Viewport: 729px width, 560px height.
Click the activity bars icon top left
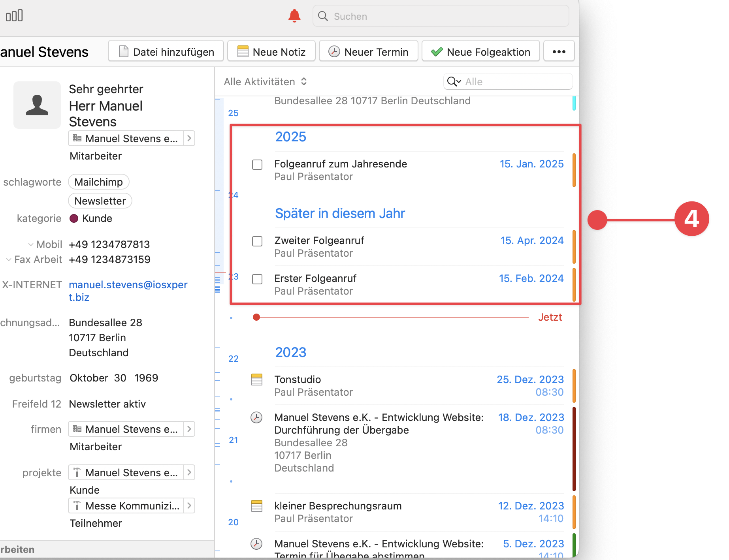tap(14, 15)
